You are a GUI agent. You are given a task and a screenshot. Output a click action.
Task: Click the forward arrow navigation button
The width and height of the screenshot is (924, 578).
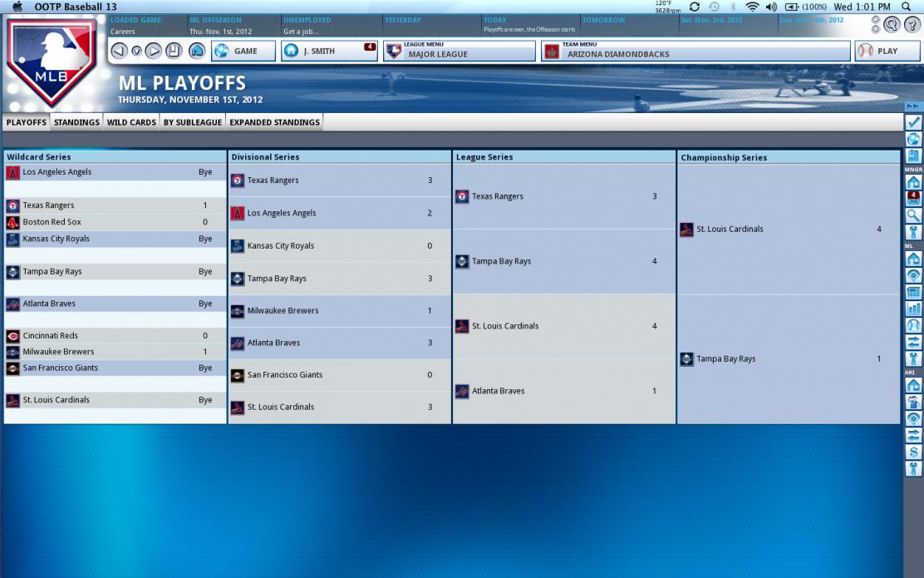(154, 52)
